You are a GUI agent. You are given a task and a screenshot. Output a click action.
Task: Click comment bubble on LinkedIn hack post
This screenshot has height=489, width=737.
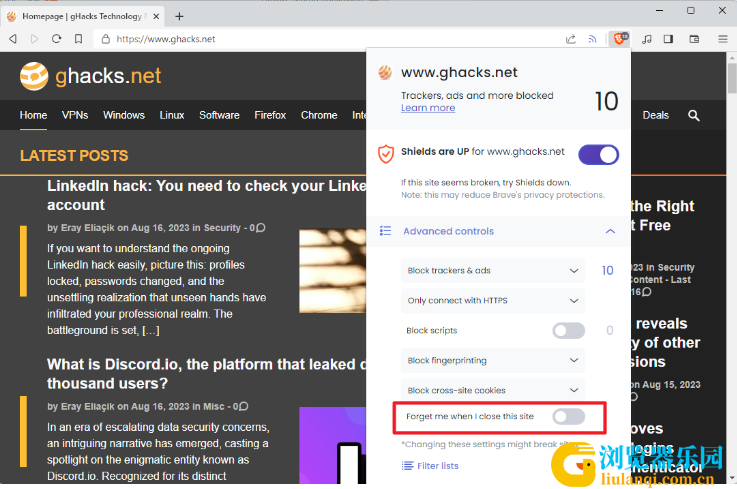(x=260, y=228)
